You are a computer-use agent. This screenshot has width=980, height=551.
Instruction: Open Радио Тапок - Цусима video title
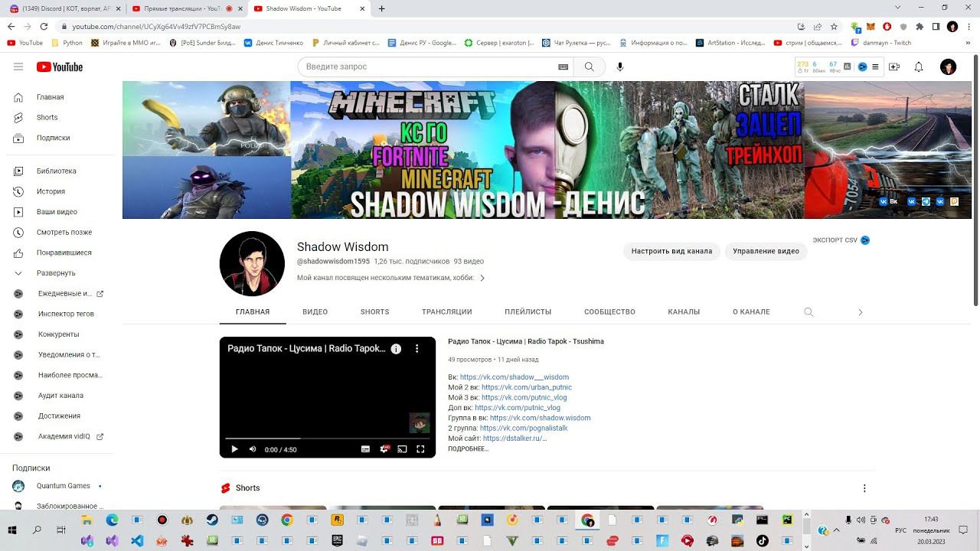526,341
